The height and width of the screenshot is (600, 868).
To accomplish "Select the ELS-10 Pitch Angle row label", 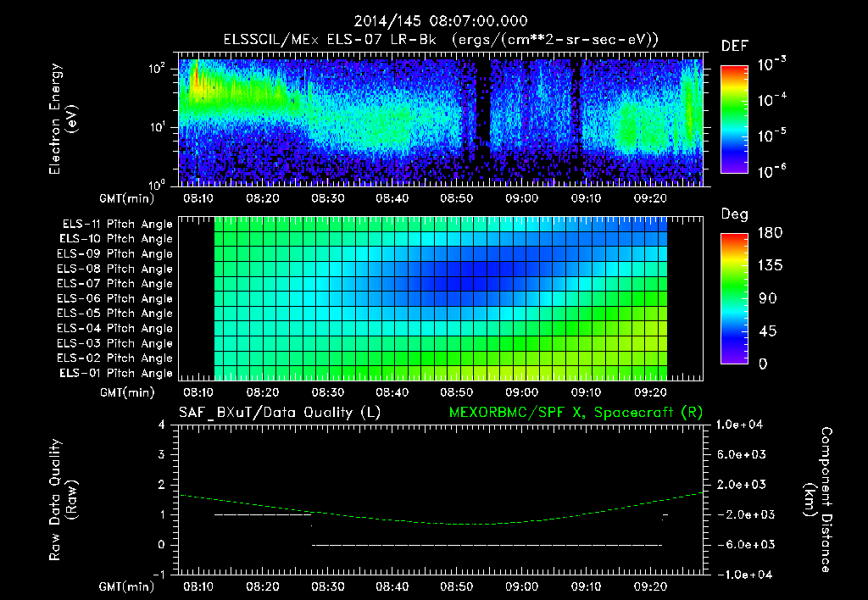I will (x=116, y=239).
